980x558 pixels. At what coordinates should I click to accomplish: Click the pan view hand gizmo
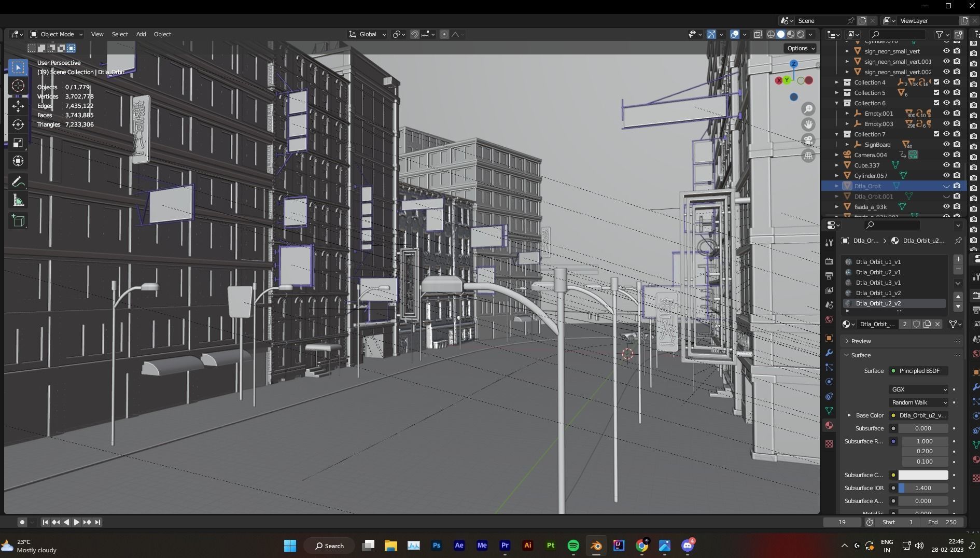pyautogui.click(x=808, y=124)
